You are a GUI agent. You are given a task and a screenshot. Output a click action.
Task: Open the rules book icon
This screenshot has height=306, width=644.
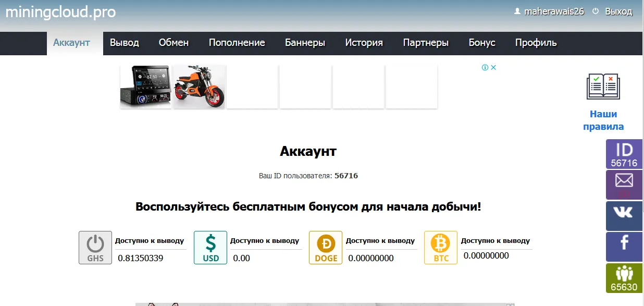coord(603,87)
